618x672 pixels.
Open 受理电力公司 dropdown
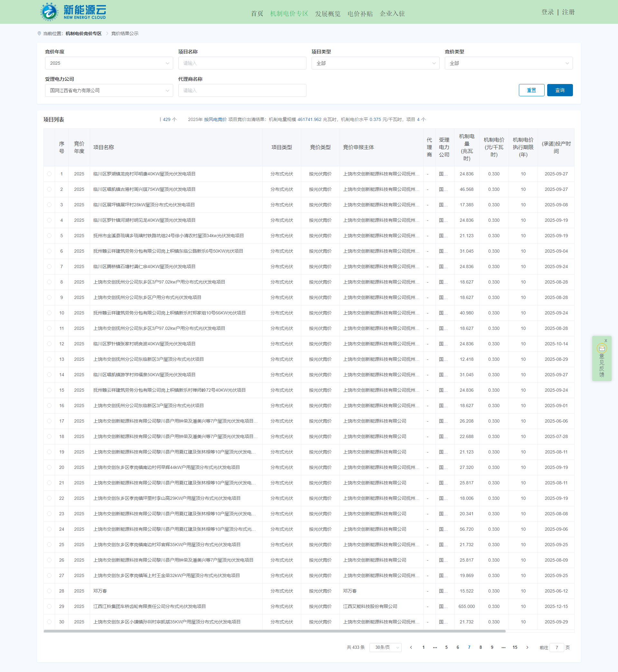(x=109, y=91)
